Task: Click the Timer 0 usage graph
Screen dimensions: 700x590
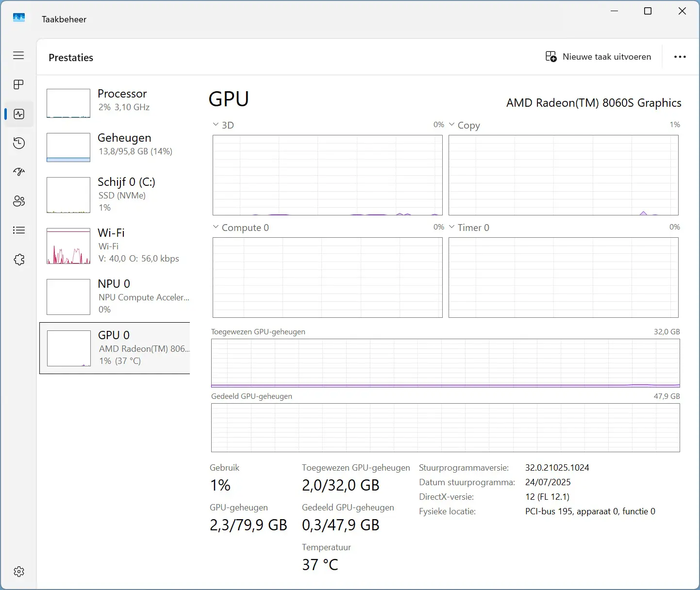Action: (x=564, y=278)
